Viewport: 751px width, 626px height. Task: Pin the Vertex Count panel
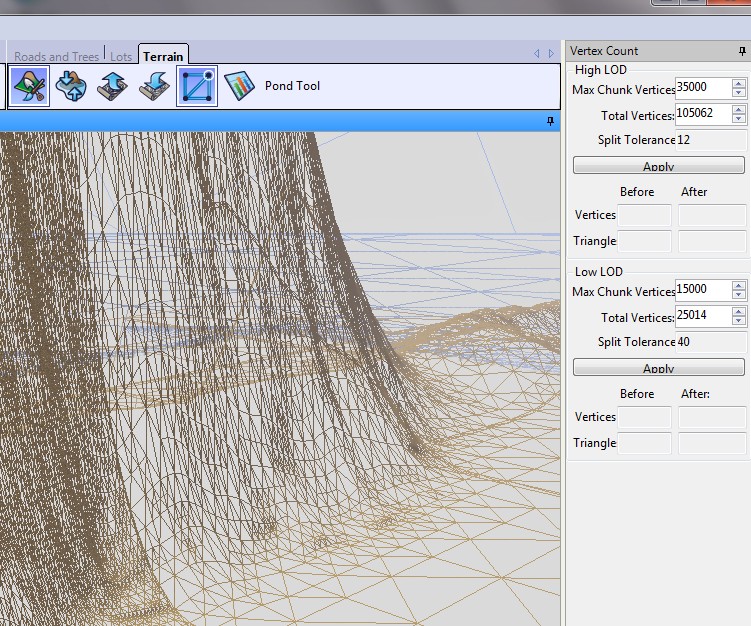(x=741, y=51)
